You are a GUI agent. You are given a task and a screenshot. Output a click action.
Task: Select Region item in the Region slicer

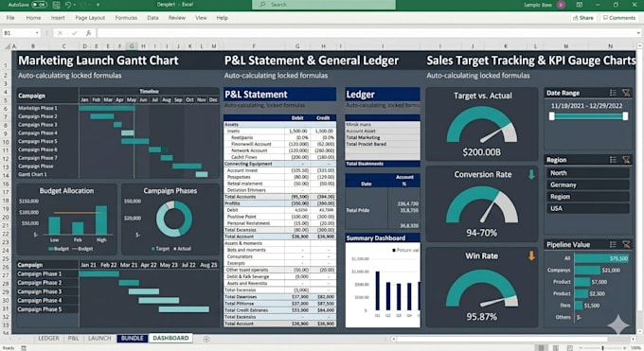click(x=587, y=197)
